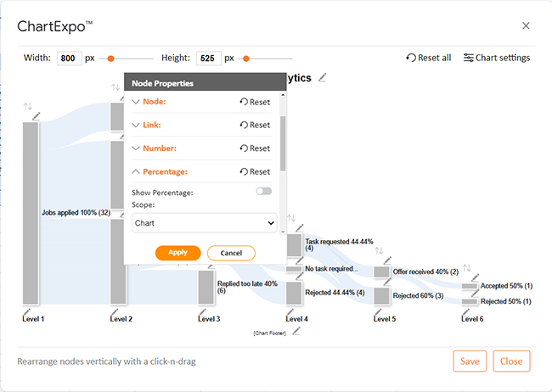Toggle the Show Percentage switch
The image size is (552, 392).
263,191
